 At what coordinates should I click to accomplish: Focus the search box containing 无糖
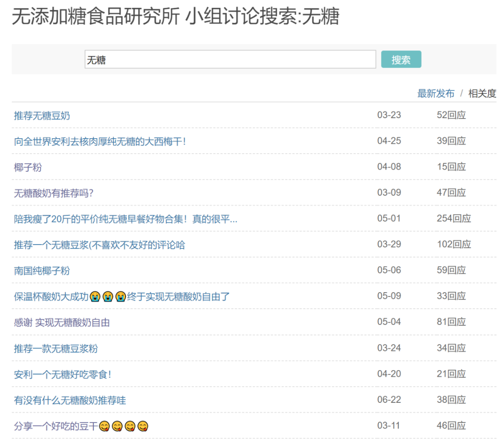click(230, 60)
